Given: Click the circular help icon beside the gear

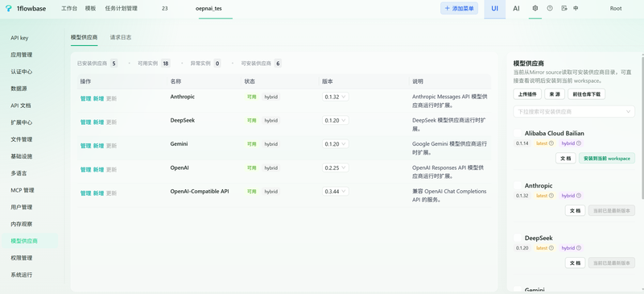Looking at the screenshot, I should click(550, 8).
